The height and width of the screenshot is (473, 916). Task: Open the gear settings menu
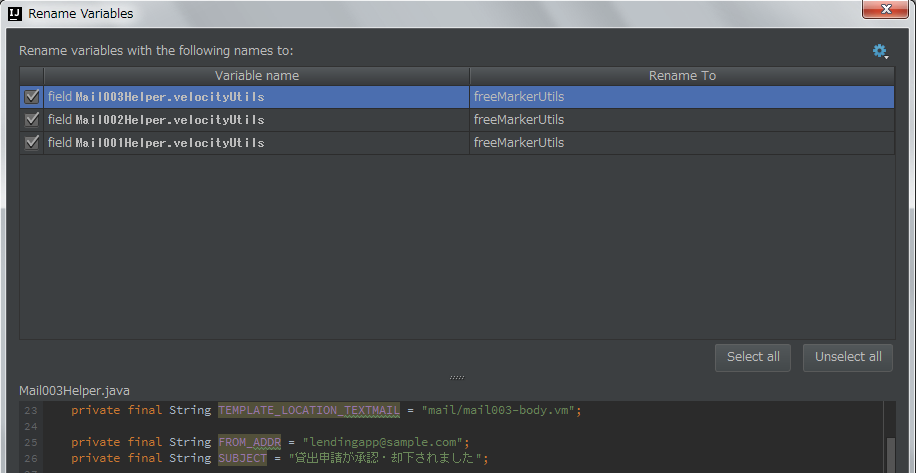point(880,51)
